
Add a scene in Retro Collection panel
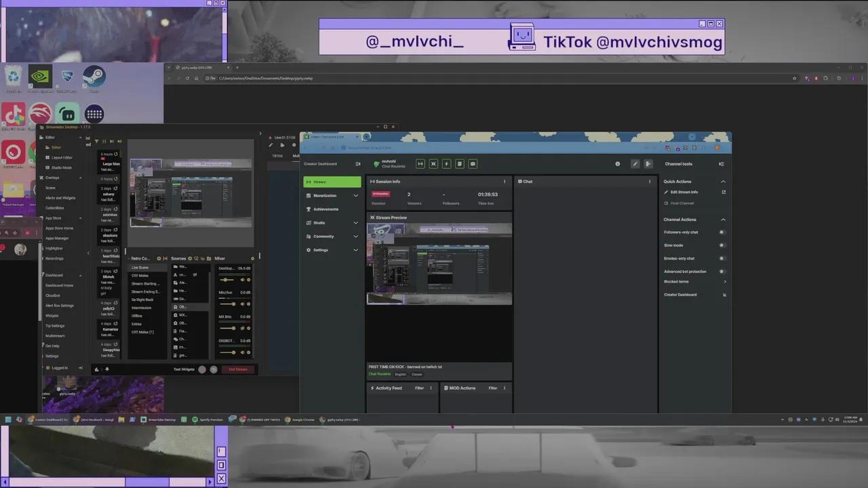tap(159, 258)
